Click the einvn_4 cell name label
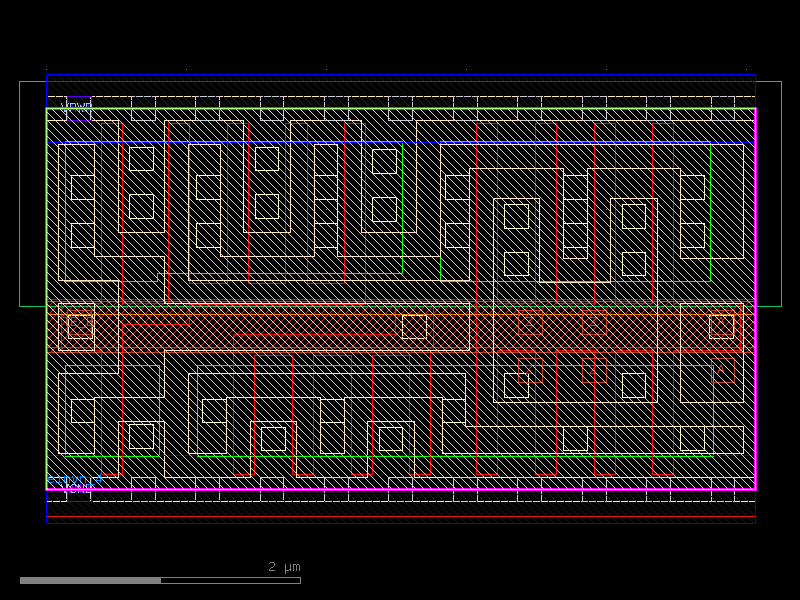Screen dimensions: 800x600 (72, 480)
